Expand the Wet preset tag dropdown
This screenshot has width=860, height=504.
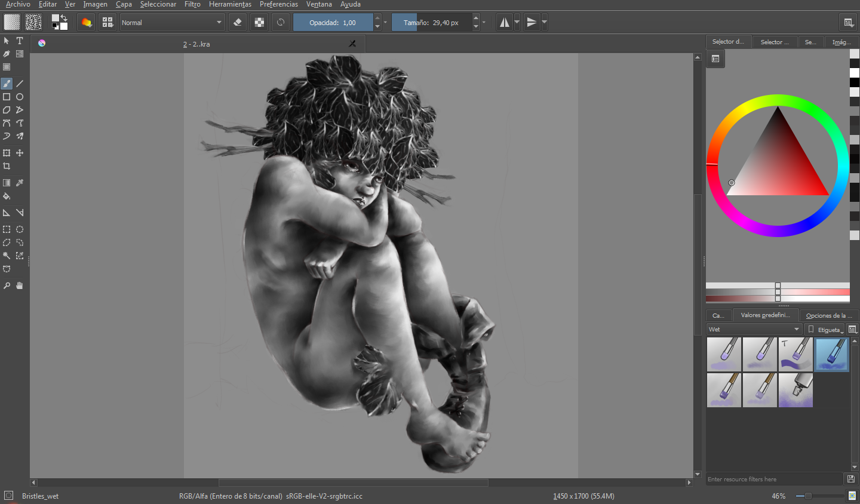pyautogui.click(x=754, y=329)
